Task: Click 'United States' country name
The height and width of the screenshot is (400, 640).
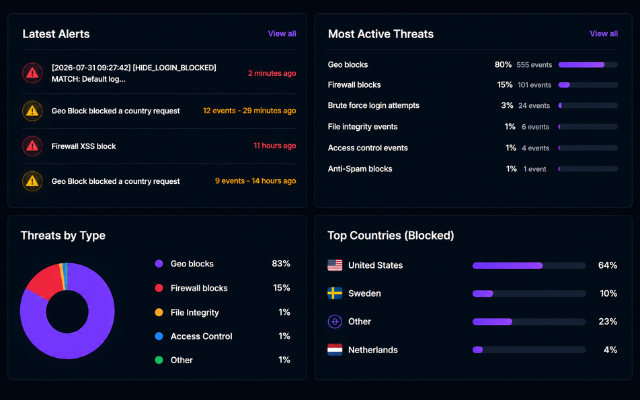Action: (x=376, y=265)
